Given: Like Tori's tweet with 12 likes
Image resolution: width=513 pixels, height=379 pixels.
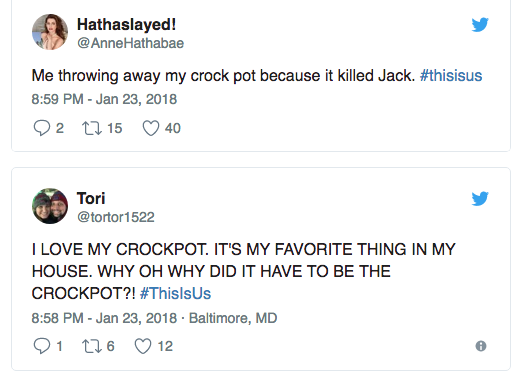Looking at the screenshot, I should click(x=143, y=346).
